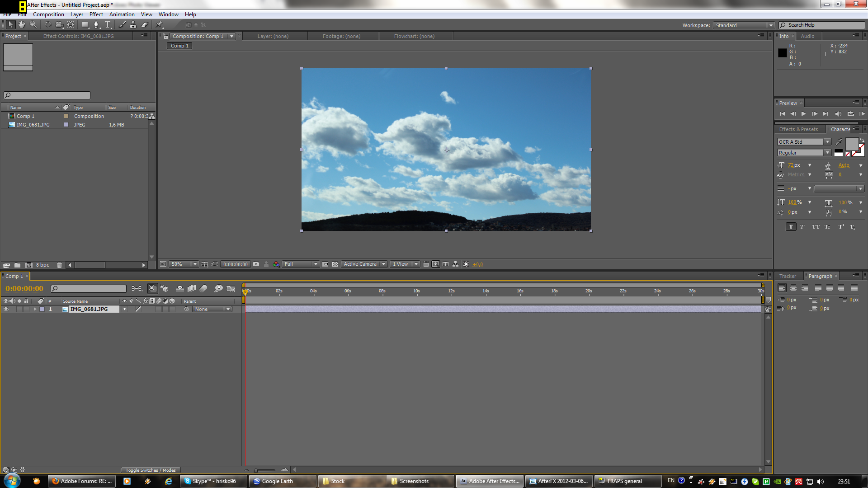Image resolution: width=868 pixels, height=488 pixels.
Task: Toggle Faux Bold text style
Action: click(x=791, y=227)
